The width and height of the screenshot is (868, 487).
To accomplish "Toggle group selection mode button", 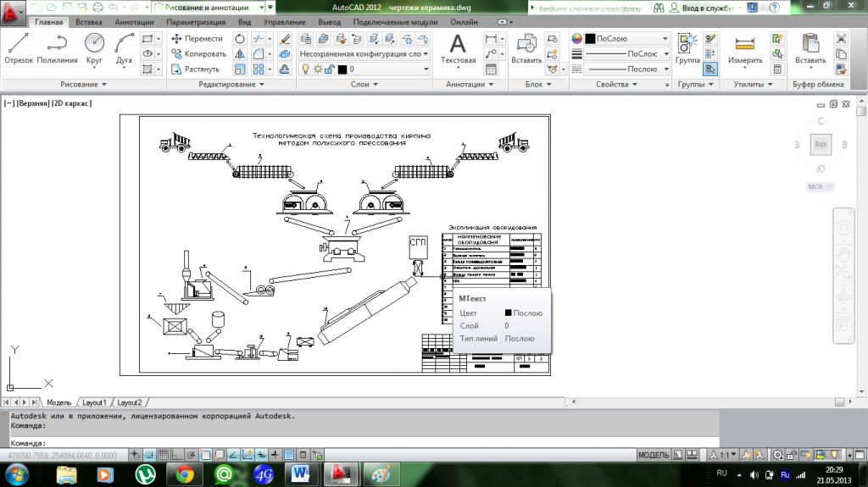I will pos(710,69).
